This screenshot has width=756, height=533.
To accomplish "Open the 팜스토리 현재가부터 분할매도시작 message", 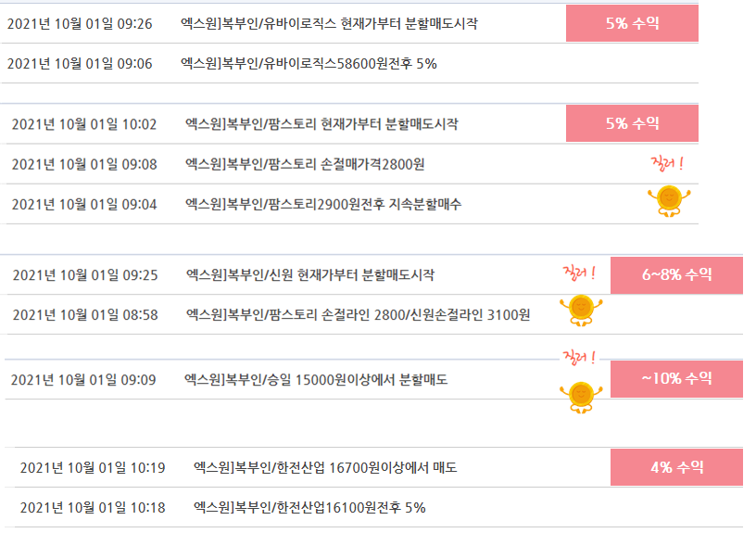I will [321, 124].
